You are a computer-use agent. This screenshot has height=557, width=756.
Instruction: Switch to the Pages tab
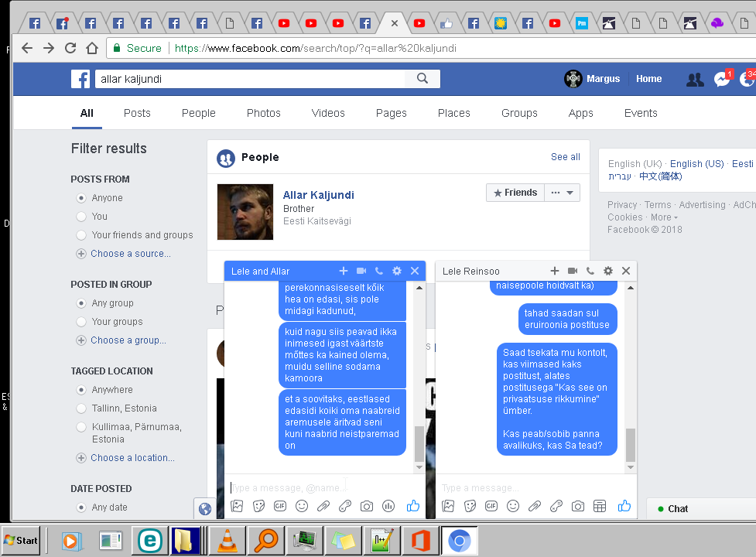(391, 113)
